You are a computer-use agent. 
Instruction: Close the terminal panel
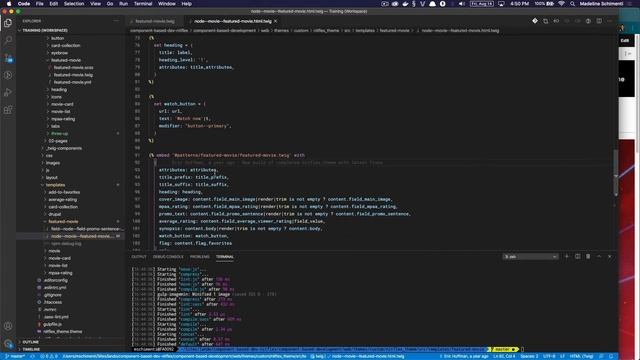(609, 257)
